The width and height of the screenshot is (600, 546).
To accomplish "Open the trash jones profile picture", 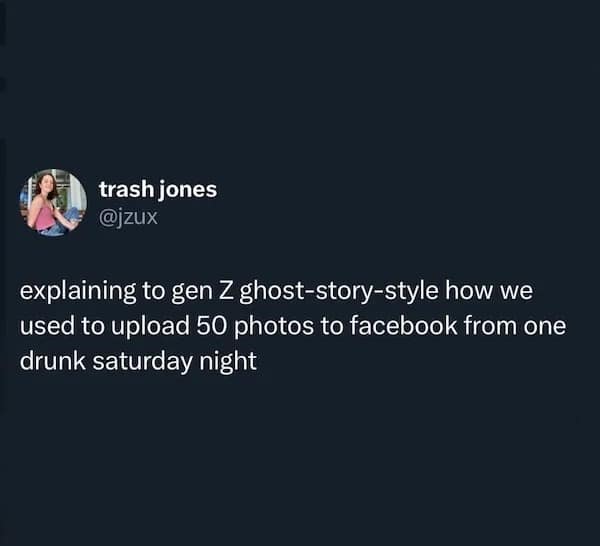I will (x=53, y=201).
